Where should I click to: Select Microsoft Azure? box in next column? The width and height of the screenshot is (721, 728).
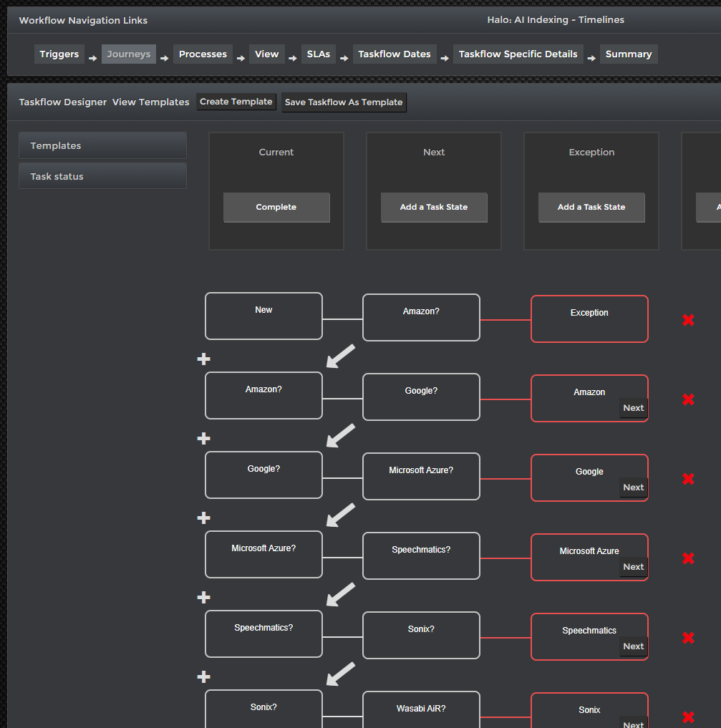coord(421,476)
